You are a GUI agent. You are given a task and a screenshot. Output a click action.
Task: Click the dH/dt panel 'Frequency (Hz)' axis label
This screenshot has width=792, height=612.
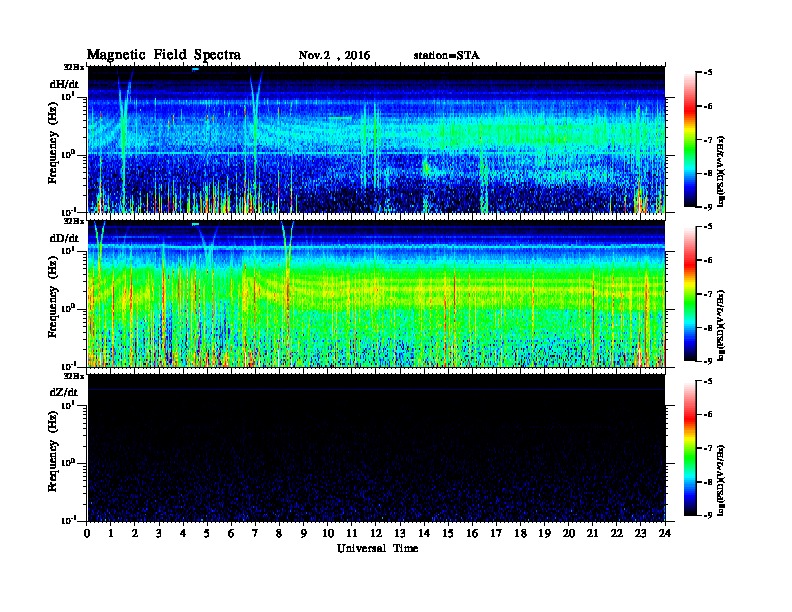pyautogui.click(x=53, y=142)
